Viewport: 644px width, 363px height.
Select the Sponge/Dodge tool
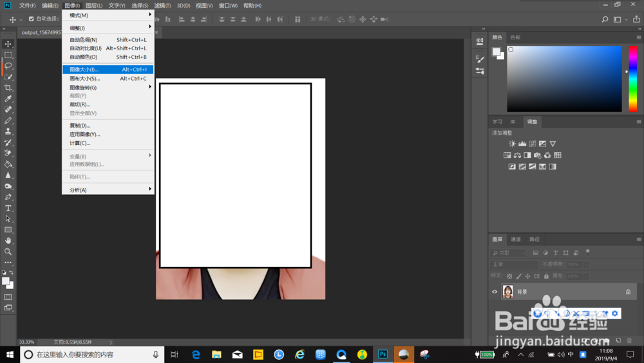8,186
